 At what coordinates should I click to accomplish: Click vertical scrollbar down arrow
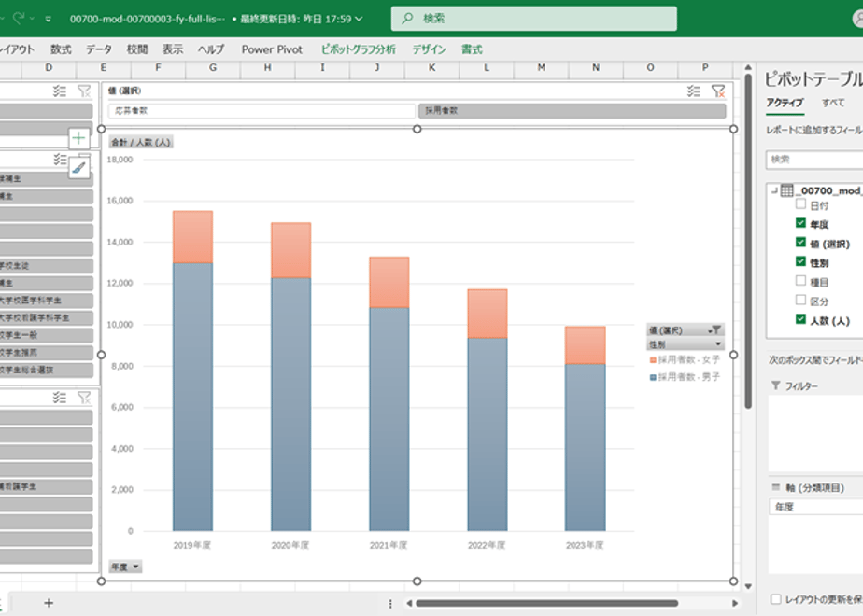[x=748, y=586]
